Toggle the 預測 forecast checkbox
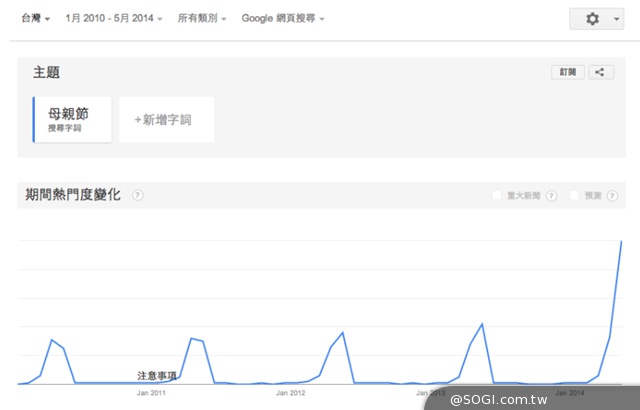This screenshot has width=640, height=410. point(574,196)
